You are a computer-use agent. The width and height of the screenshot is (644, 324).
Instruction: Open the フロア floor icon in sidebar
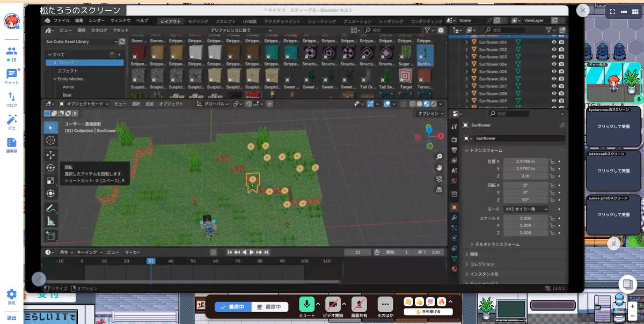click(x=11, y=99)
